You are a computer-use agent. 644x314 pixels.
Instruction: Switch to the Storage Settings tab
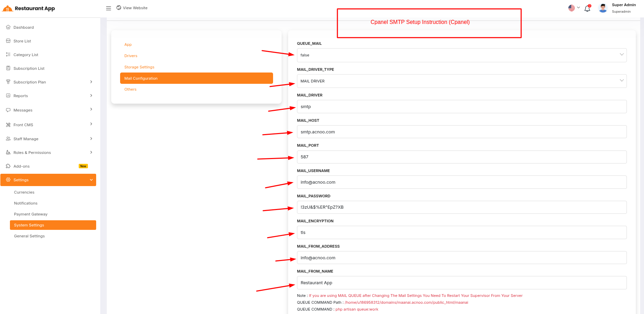[x=139, y=67]
